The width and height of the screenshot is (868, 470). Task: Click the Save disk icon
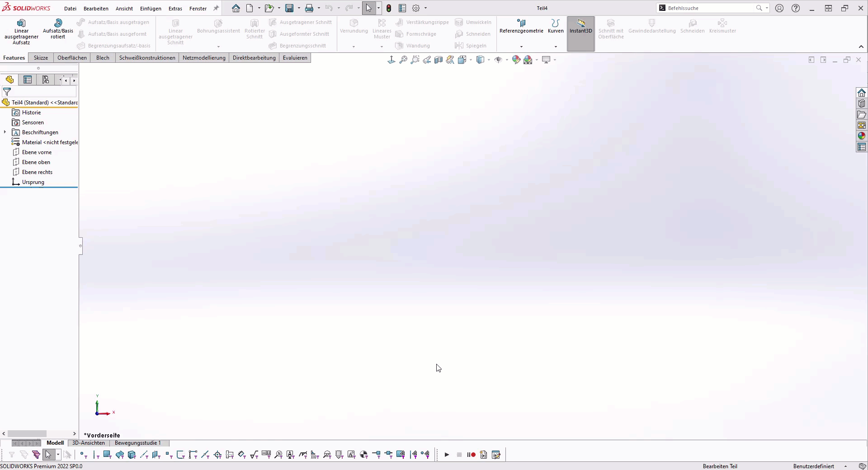(x=289, y=8)
